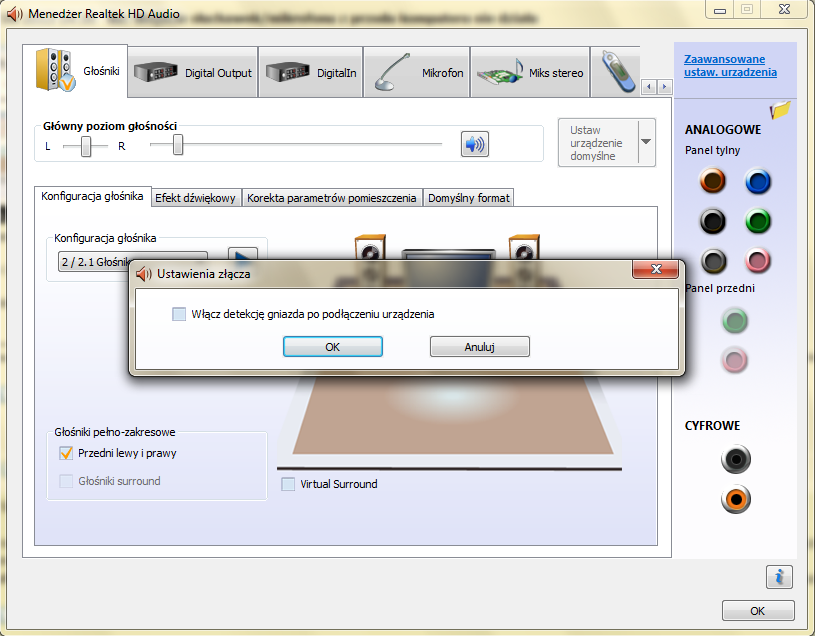Switch to the Głośniki device tab

75,71
